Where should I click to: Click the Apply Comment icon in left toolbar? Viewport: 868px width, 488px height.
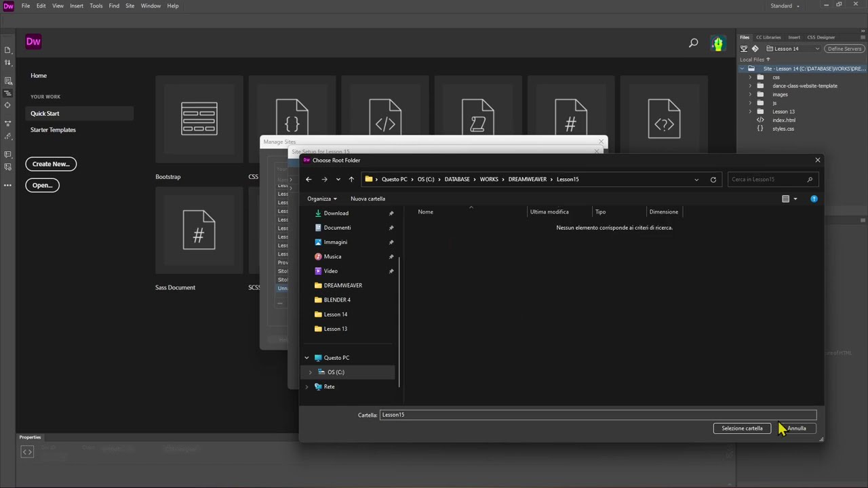tap(7, 155)
